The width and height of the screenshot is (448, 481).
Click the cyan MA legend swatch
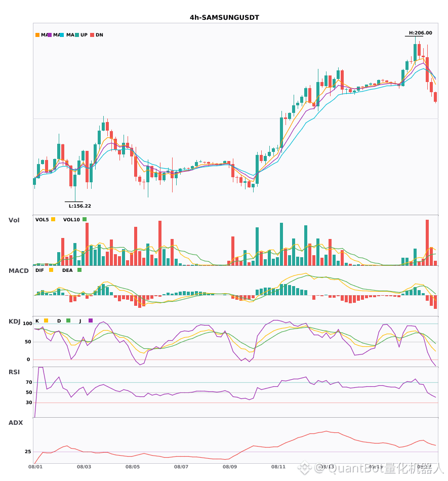click(x=62, y=35)
